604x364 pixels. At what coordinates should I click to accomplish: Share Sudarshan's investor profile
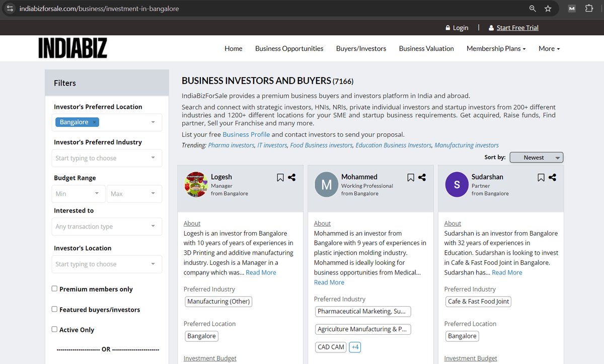552,177
